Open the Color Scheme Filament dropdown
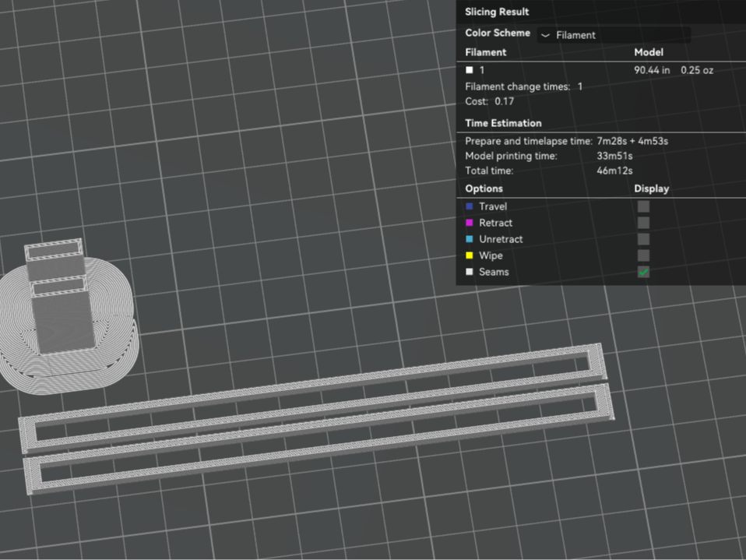Image resolution: width=746 pixels, height=560 pixels. click(614, 35)
